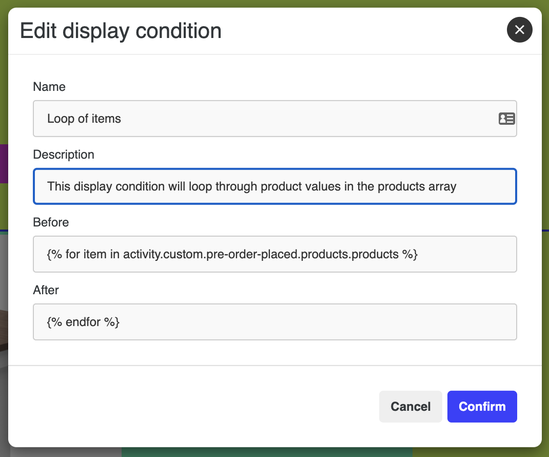Click the dark green strip below the dialog
549x457 pixels.
[x=267, y=452]
